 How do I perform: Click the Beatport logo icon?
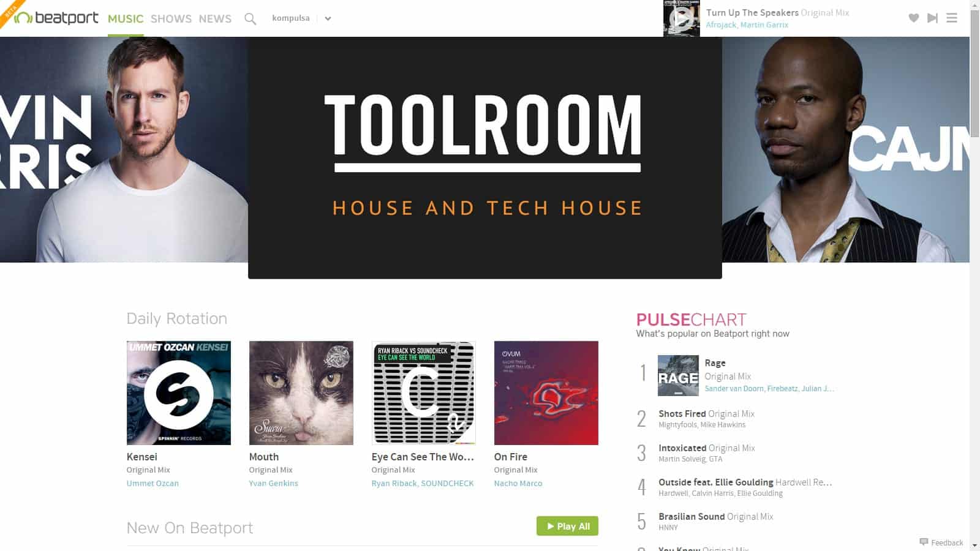coord(23,18)
